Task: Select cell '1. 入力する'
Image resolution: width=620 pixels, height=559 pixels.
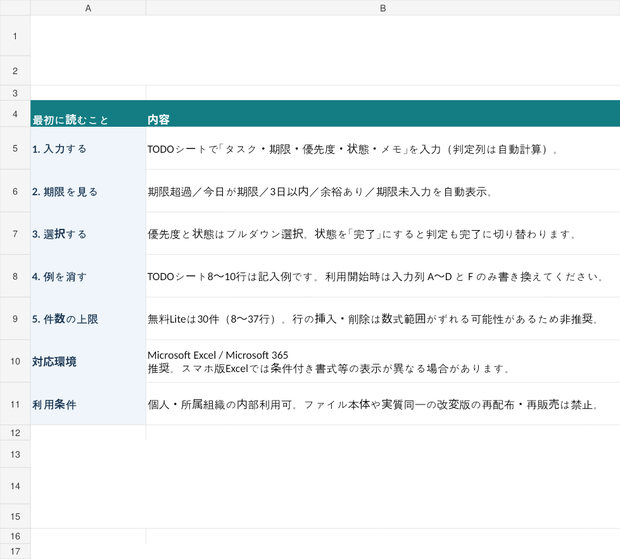Action: [x=88, y=148]
